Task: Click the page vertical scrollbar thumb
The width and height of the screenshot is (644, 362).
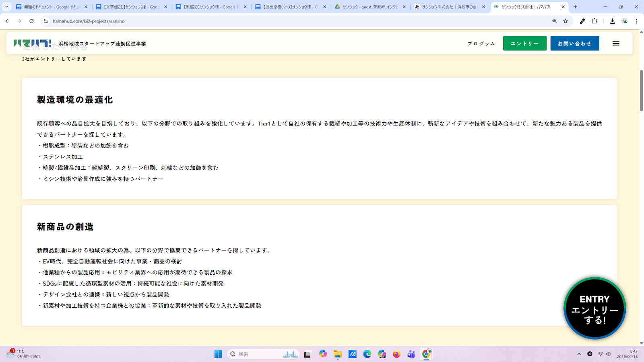Action: tap(641, 90)
